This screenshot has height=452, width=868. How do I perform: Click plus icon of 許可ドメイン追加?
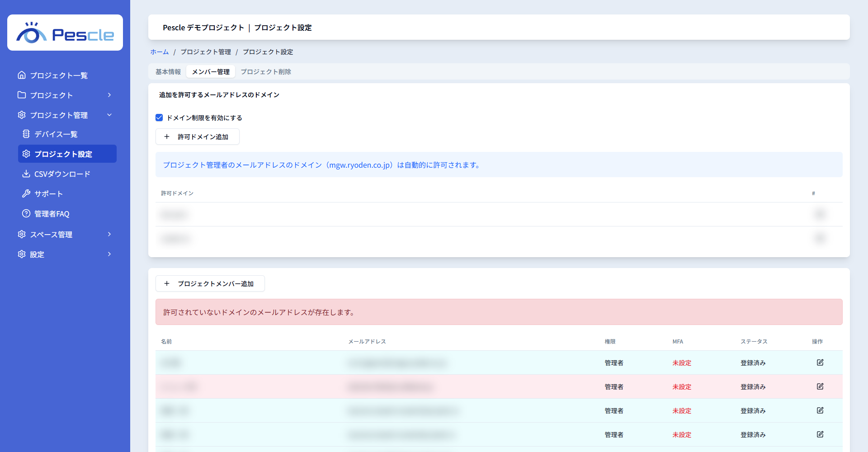[167, 137]
